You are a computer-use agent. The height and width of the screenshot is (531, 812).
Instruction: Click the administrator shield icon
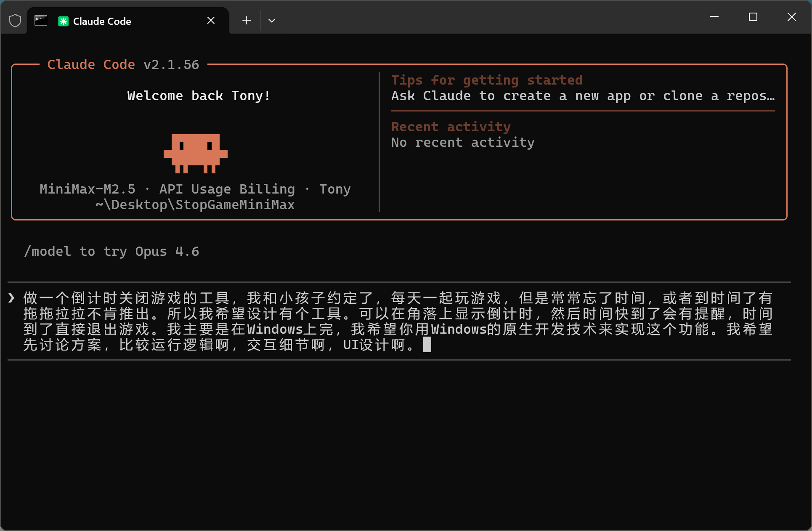(15, 21)
